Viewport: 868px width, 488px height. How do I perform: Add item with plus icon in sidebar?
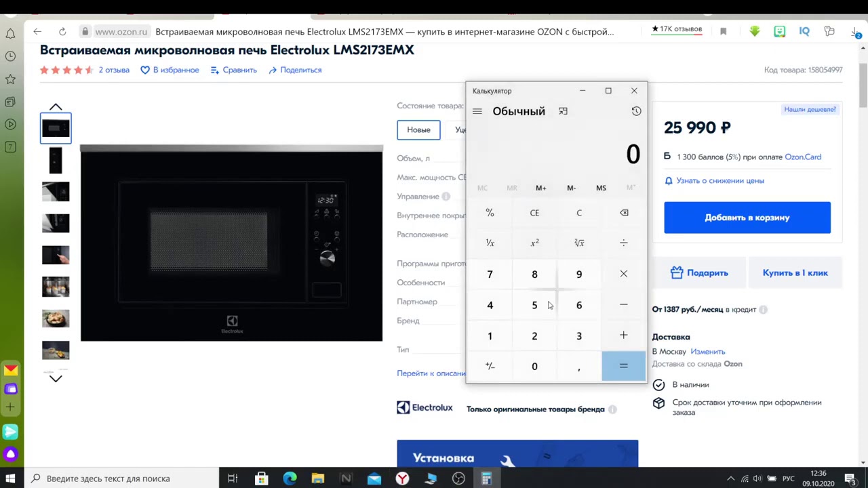(10, 407)
